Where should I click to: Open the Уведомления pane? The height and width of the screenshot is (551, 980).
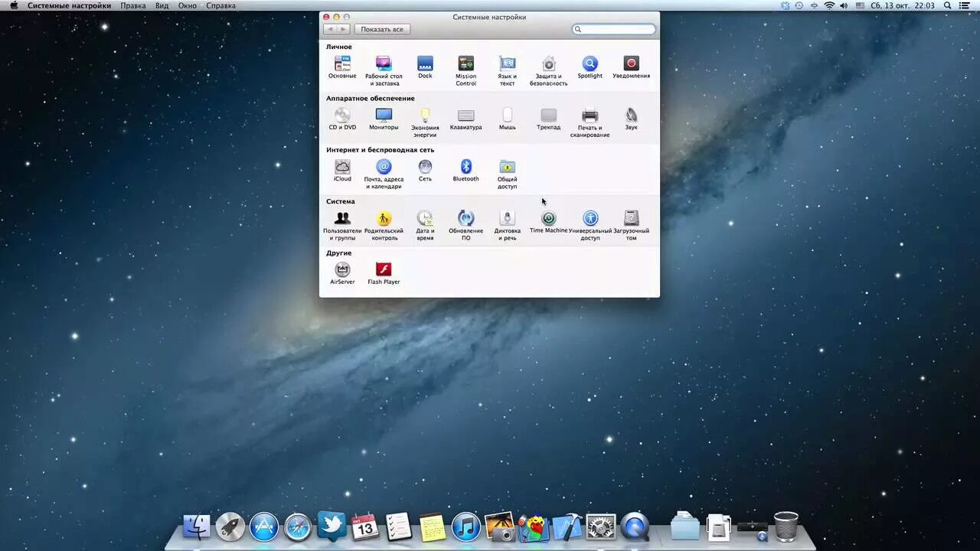631,67
